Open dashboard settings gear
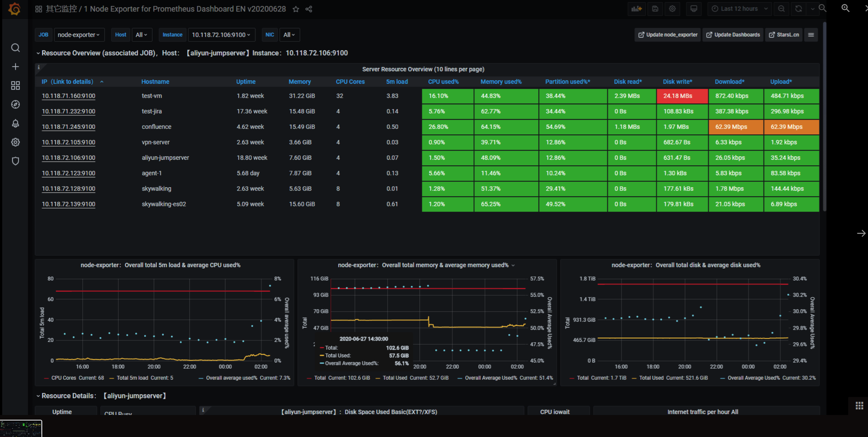The width and height of the screenshot is (868, 437). (672, 9)
